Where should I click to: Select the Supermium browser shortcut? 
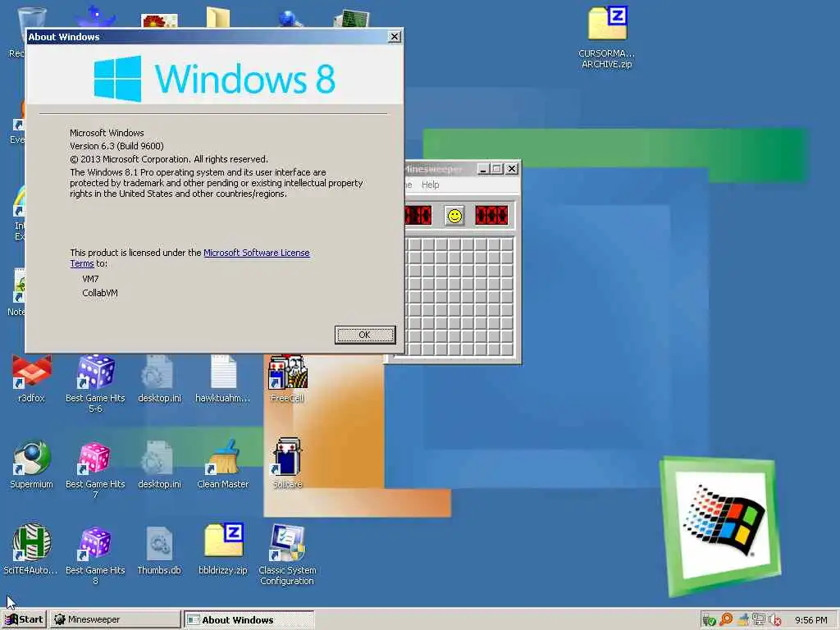pos(32,465)
